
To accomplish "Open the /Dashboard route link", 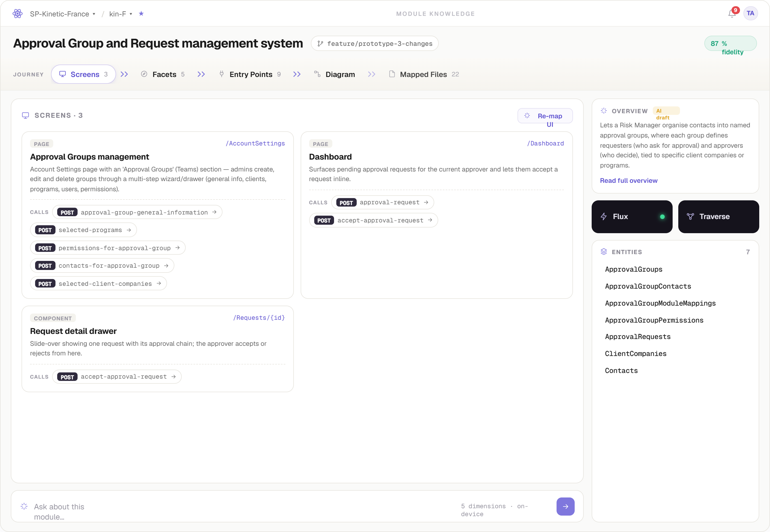I will click(x=545, y=143).
